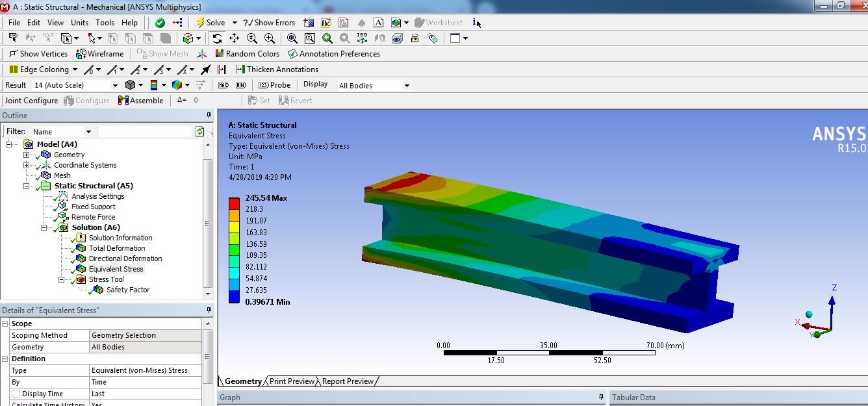Click the Solve lightning icon
This screenshot has width=868, height=406.
click(200, 22)
